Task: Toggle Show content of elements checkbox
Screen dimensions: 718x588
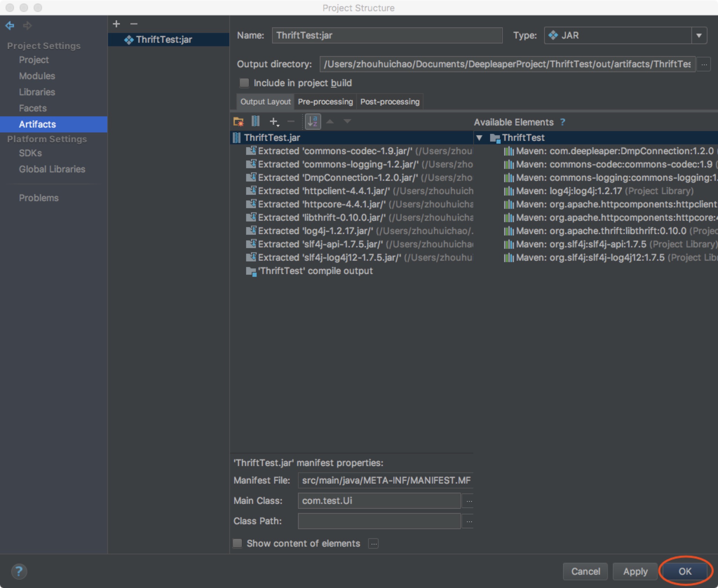Action: click(x=237, y=543)
